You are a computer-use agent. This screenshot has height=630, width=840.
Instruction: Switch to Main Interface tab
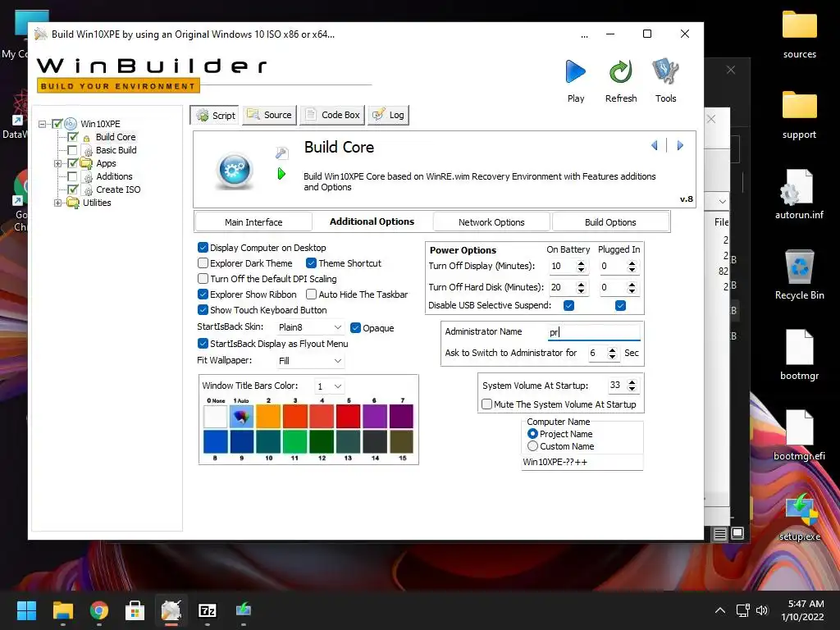(x=253, y=222)
